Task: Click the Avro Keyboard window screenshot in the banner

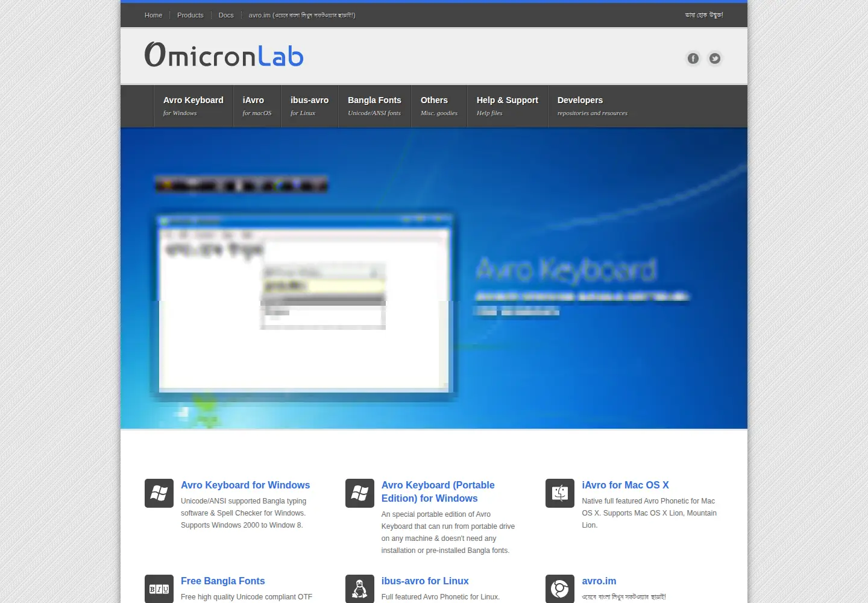Action: coord(304,305)
